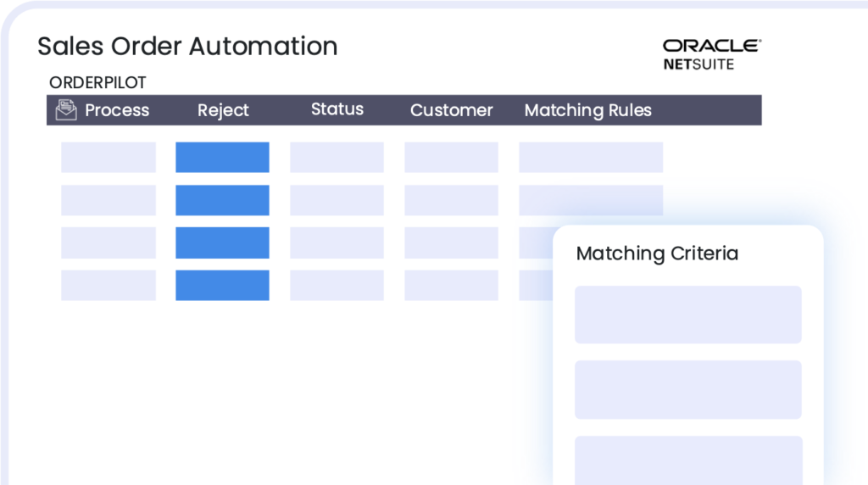This screenshot has height=485, width=868.
Task: Select the fourth row Status cell
Action: [x=337, y=285]
